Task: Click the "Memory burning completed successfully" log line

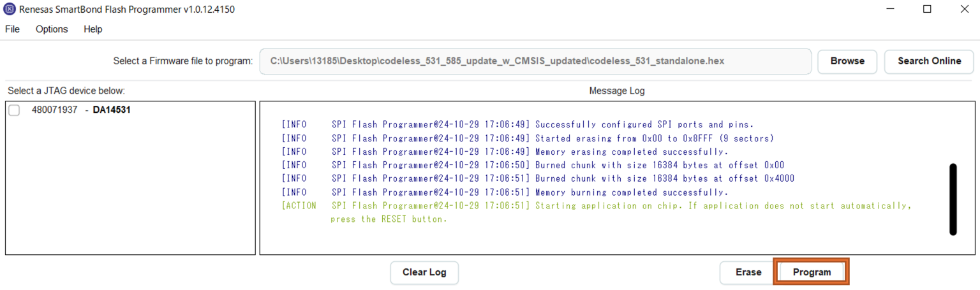Action: pyautogui.click(x=632, y=192)
